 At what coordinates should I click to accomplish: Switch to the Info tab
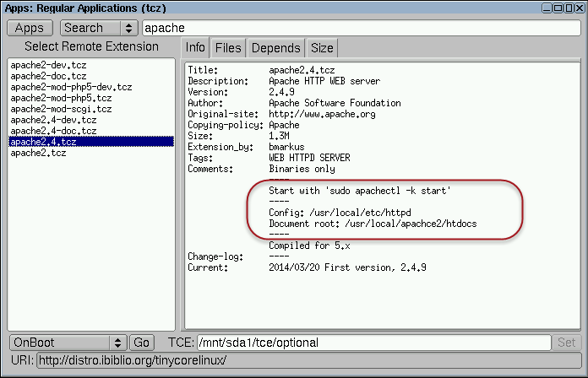195,48
